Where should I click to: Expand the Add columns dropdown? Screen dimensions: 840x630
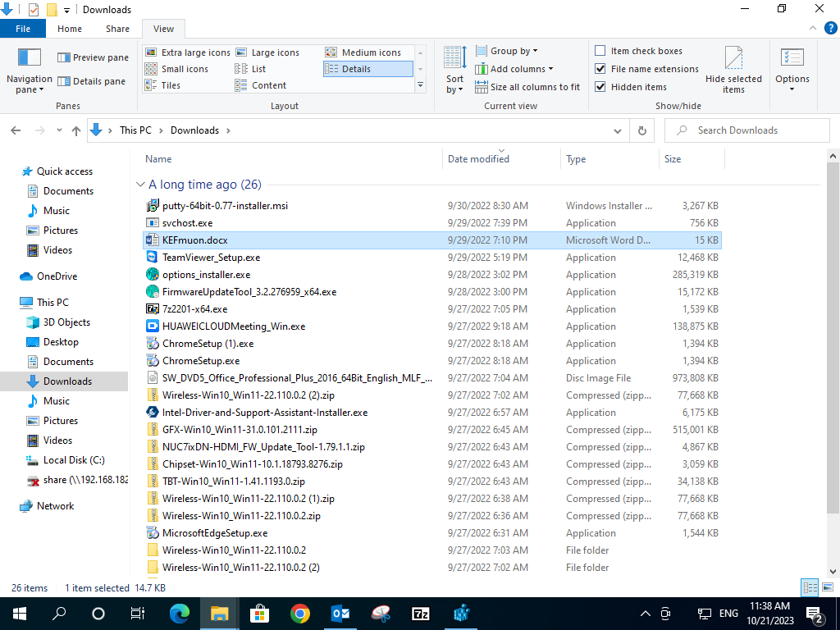tap(521, 69)
